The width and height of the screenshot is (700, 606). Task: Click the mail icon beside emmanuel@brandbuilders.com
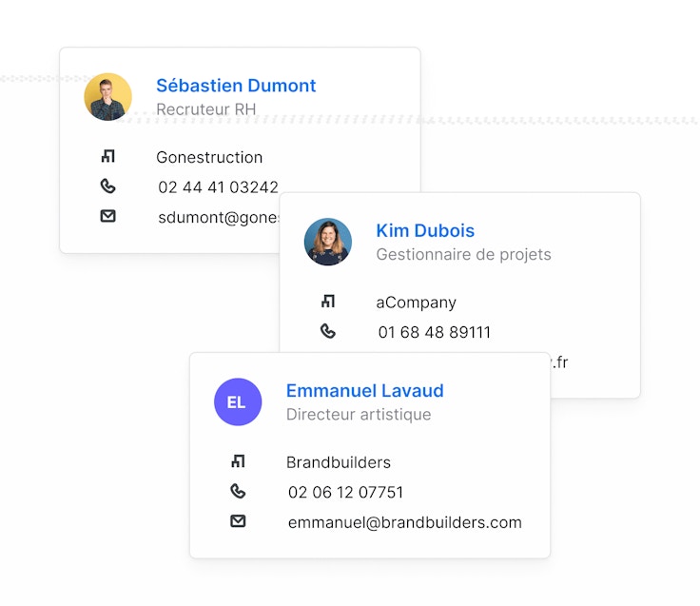pyautogui.click(x=238, y=521)
